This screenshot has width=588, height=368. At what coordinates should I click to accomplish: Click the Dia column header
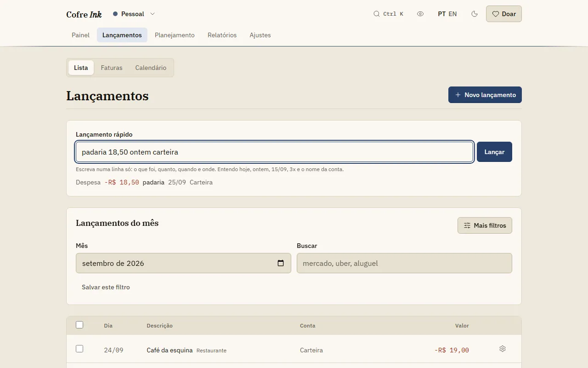108,326
